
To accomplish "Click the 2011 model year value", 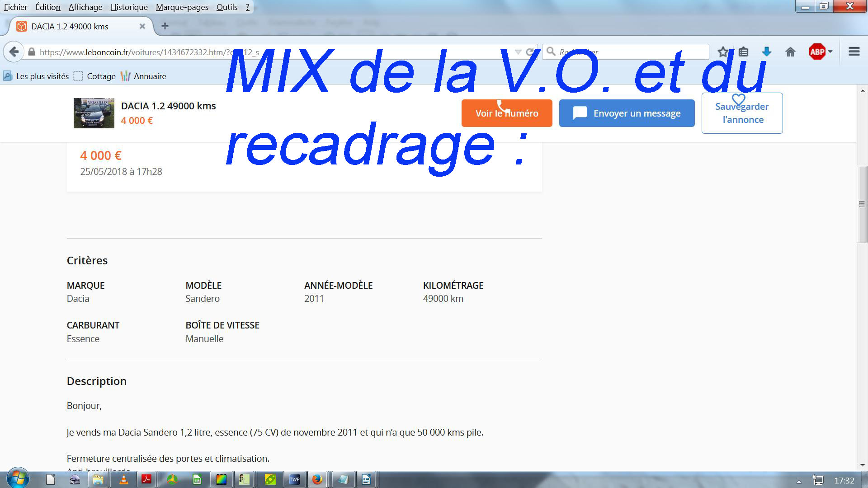I will point(314,299).
